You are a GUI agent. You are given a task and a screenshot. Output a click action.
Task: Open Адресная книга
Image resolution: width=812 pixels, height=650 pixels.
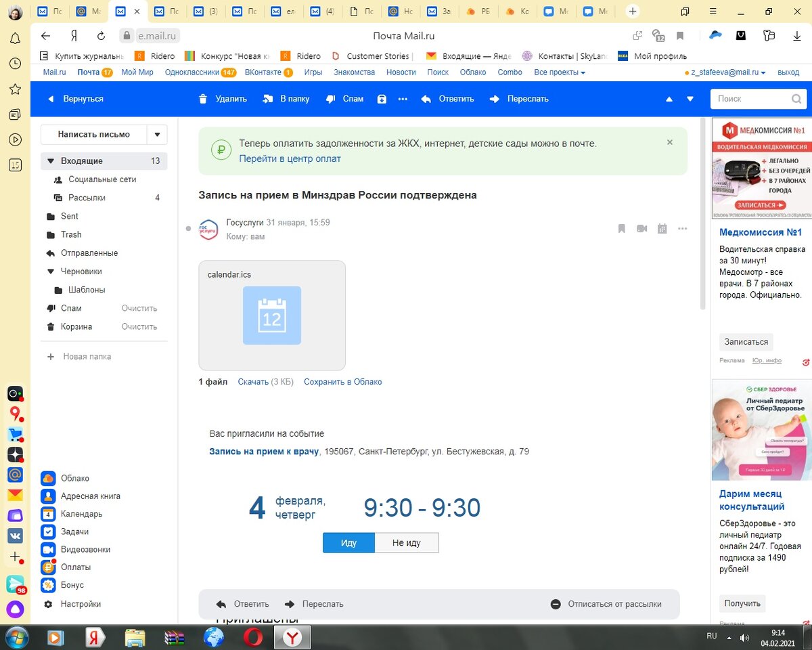tap(91, 496)
